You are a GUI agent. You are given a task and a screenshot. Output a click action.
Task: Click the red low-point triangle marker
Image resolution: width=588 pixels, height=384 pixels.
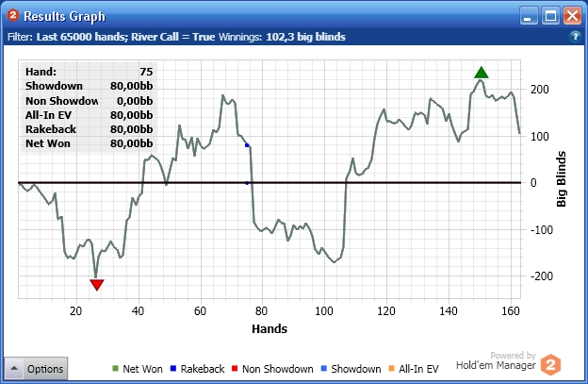[97, 285]
